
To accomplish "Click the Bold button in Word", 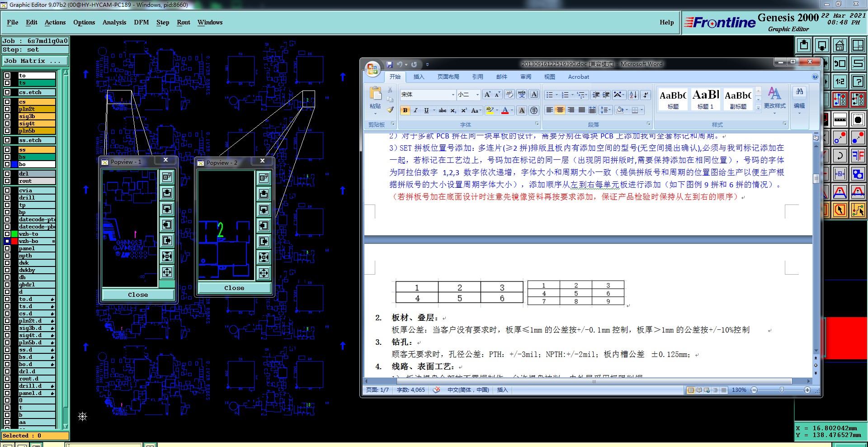I will 405,110.
